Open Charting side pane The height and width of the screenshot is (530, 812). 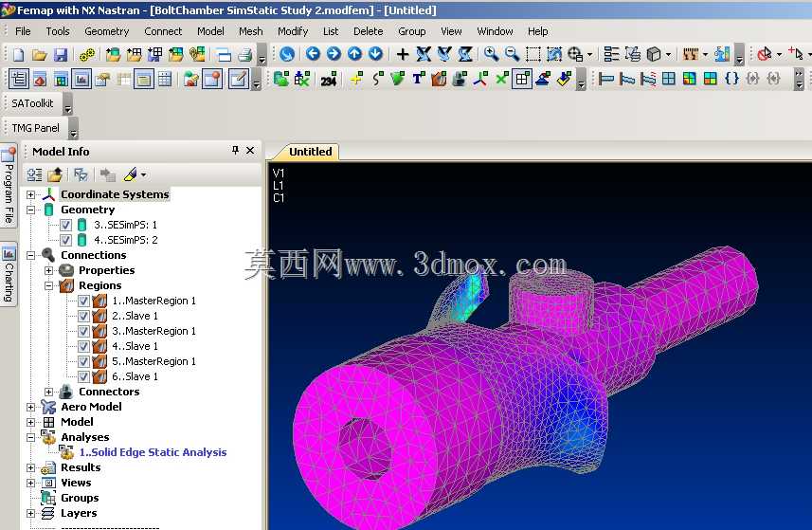[x=9, y=275]
